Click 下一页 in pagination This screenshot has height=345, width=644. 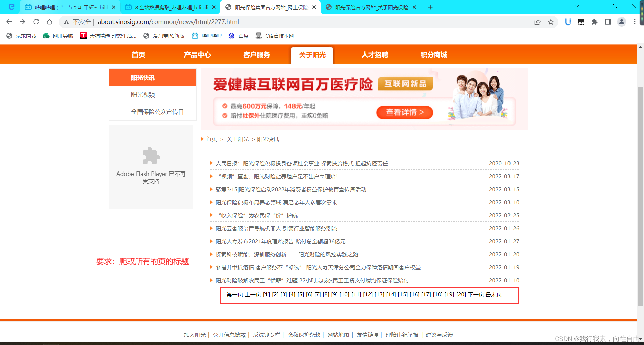[x=476, y=294]
